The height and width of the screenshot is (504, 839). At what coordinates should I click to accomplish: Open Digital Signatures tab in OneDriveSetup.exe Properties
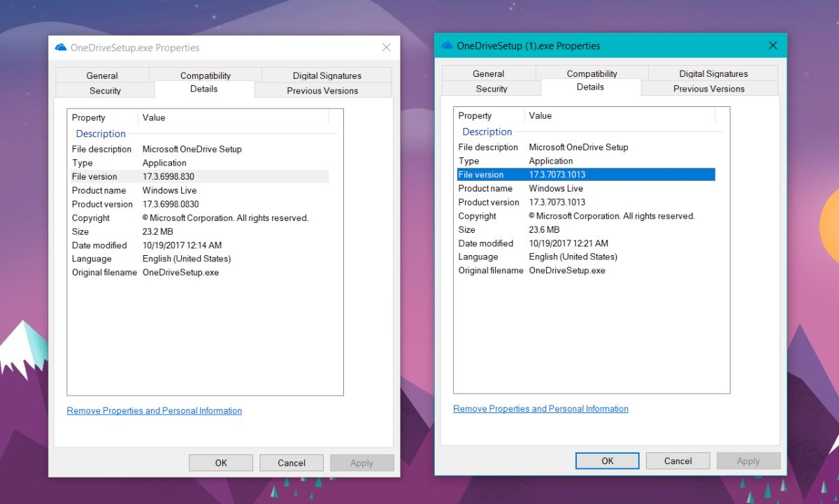(x=327, y=75)
